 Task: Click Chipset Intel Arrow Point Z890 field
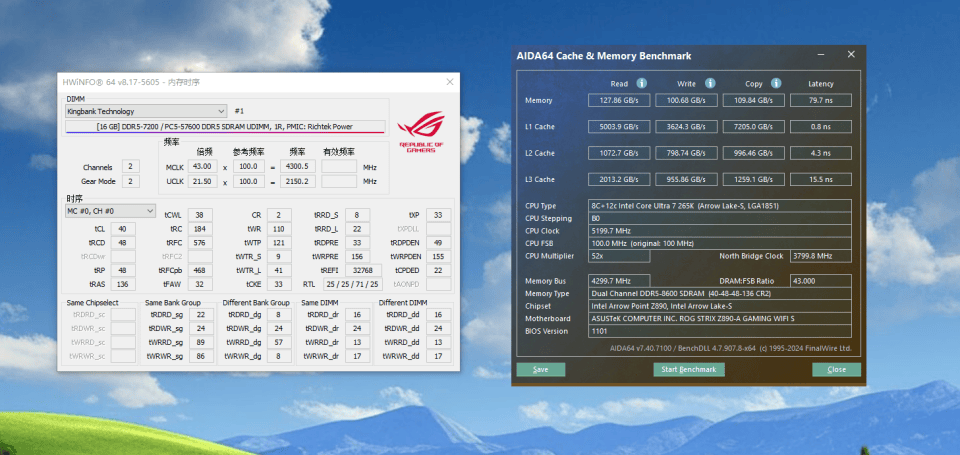tap(720, 306)
